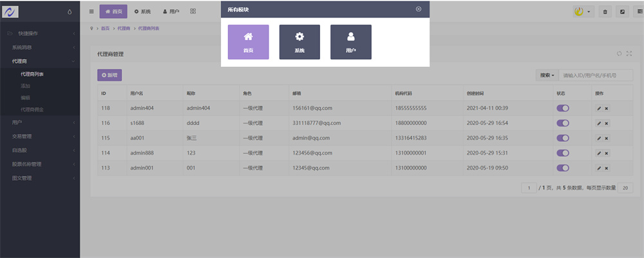Open the 系统 gear module tile
This screenshot has height=258, width=644.
pos(299,42)
